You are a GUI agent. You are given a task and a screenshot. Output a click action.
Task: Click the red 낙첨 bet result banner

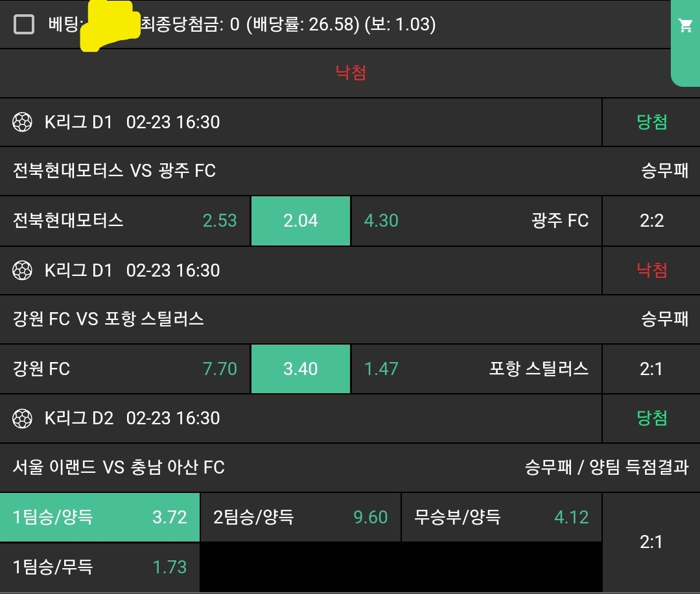tap(351, 73)
